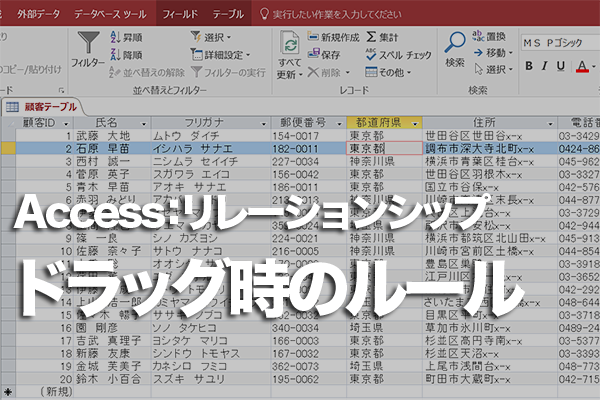Viewport: 600px width, 400px height.
Task: Click cell 武藤 大地
Action: tap(104, 136)
